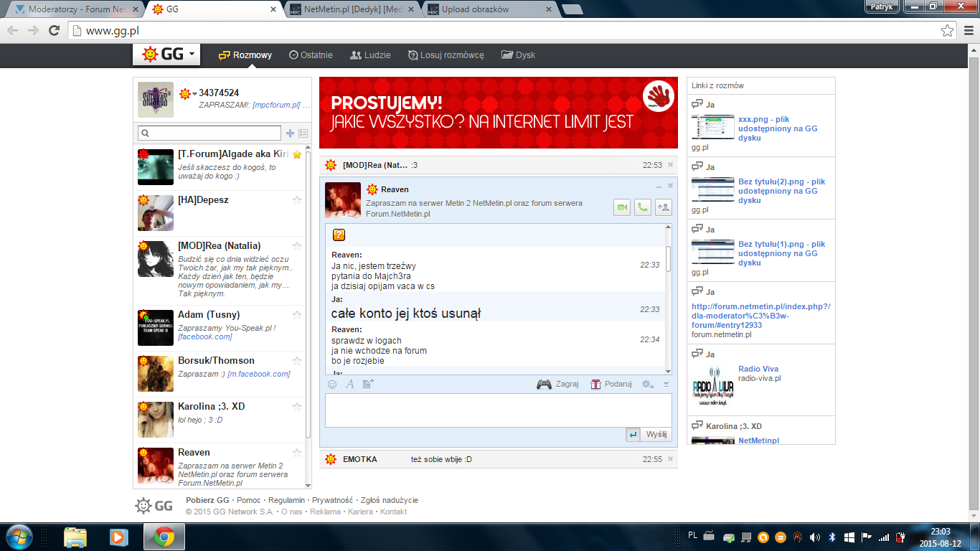Viewport: 980px width, 551px height.
Task: Open the Radio Viva link
Action: pyautogui.click(x=758, y=369)
